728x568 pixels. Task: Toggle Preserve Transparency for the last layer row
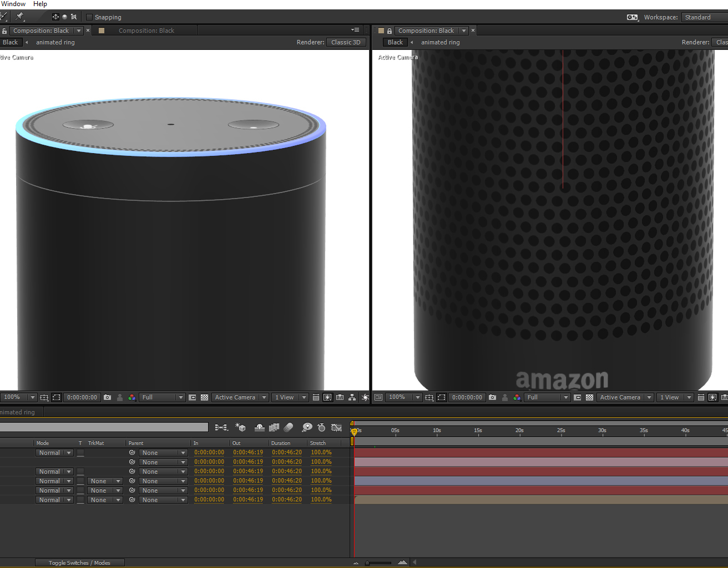pyautogui.click(x=80, y=500)
